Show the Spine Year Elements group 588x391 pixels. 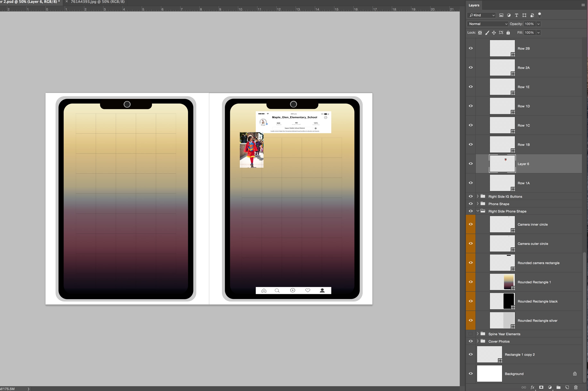470,334
